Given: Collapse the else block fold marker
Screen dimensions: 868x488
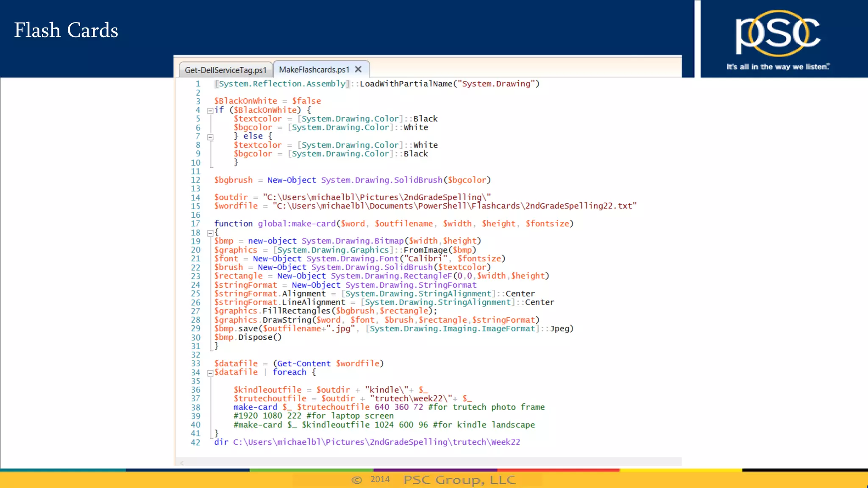Looking at the screenshot, I should [x=210, y=137].
